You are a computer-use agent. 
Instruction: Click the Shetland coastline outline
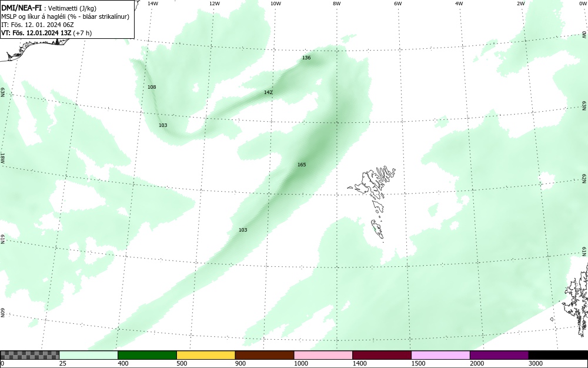pyautogui.click(x=576, y=299)
